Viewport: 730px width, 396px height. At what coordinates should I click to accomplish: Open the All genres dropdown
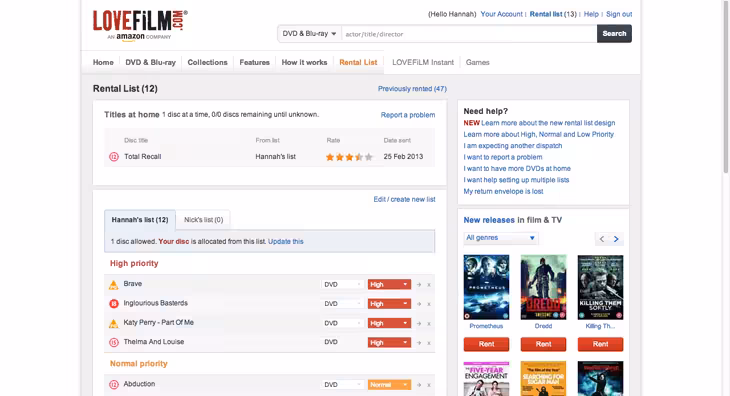[500, 238]
